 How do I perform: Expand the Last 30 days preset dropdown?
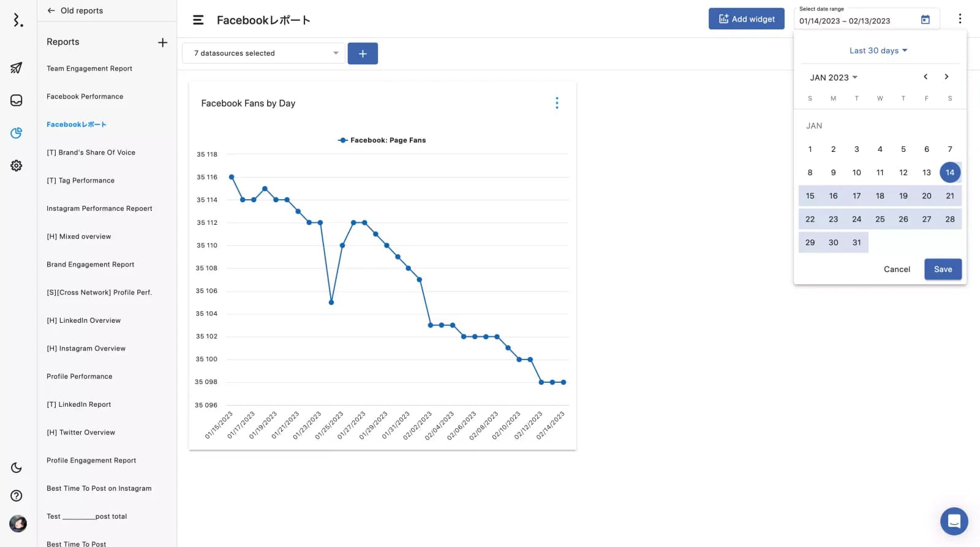(x=878, y=51)
